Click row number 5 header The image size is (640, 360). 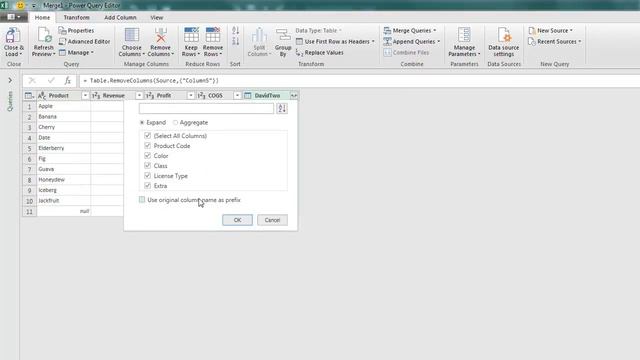29,148
